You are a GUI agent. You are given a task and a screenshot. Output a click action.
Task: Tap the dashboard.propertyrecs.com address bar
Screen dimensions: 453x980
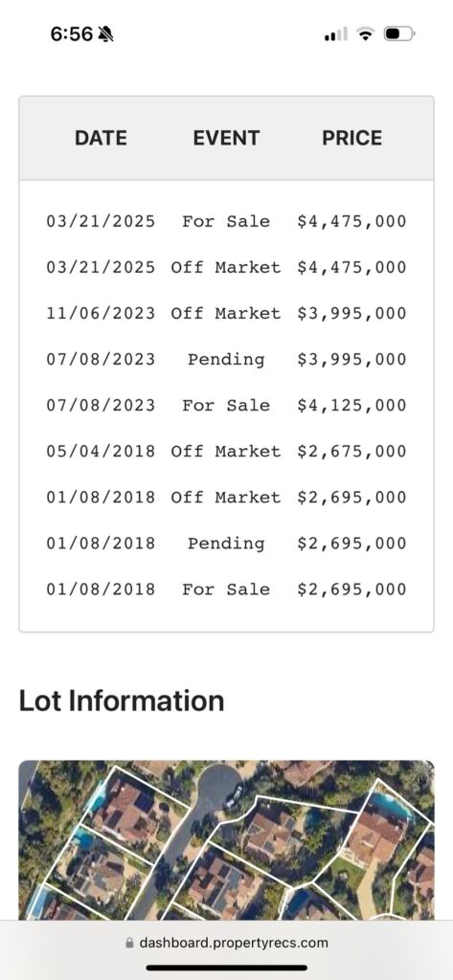pos(226,943)
